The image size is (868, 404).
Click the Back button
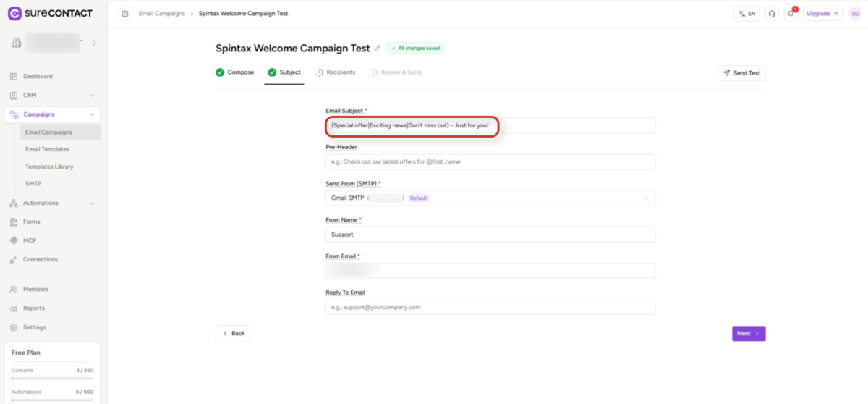coord(233,333)
